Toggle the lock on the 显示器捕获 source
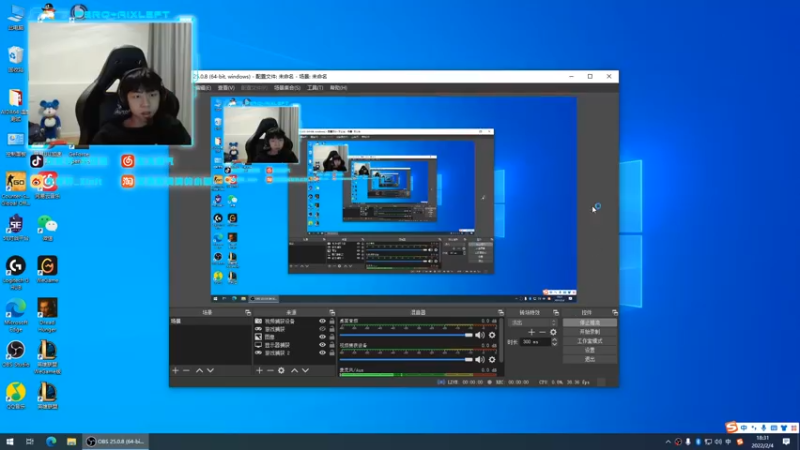Image resolution: width=800 pixels, height=450 pixels. 332,345
